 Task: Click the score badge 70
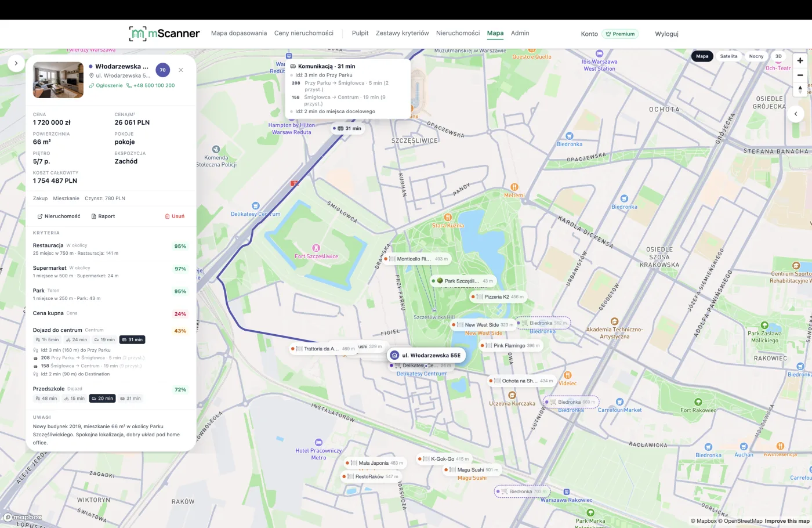pos(162,70)
